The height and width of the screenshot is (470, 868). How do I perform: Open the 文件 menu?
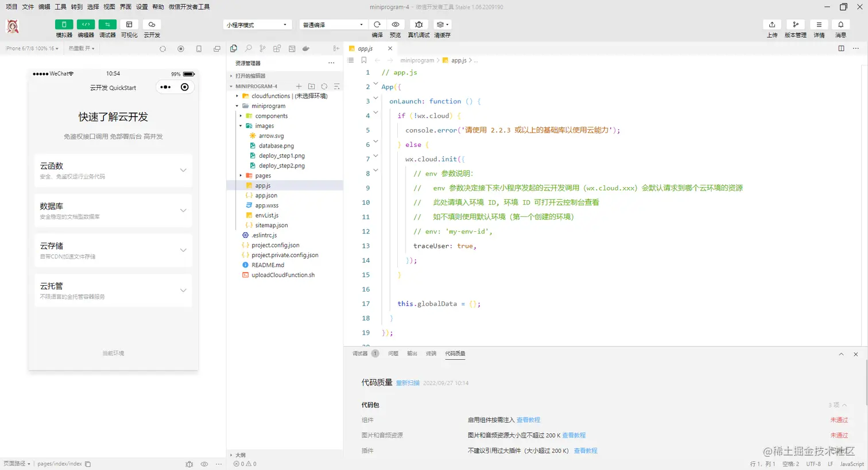(x=28, y=7)
